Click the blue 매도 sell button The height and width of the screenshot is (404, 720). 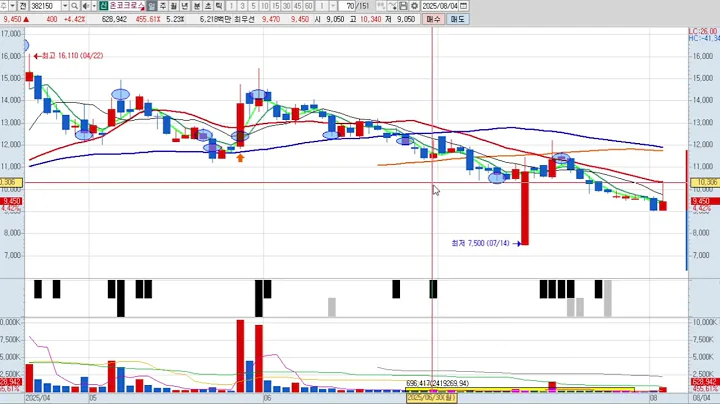pos(457,19)
